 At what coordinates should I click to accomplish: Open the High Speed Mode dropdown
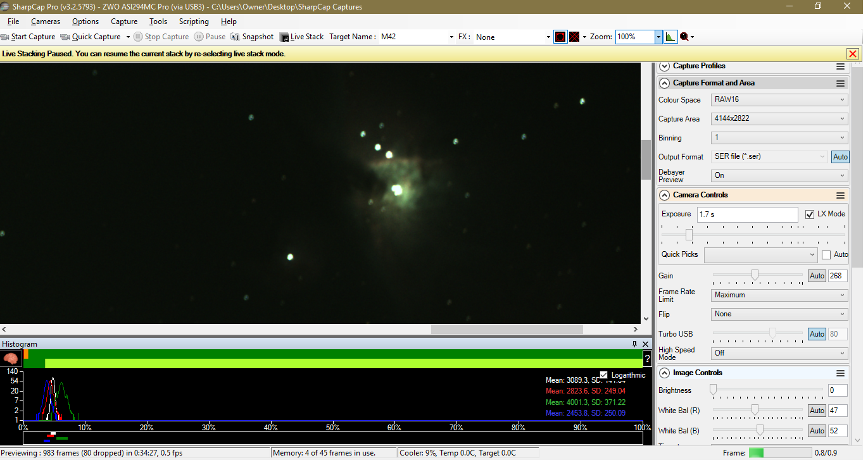(779, 353)
